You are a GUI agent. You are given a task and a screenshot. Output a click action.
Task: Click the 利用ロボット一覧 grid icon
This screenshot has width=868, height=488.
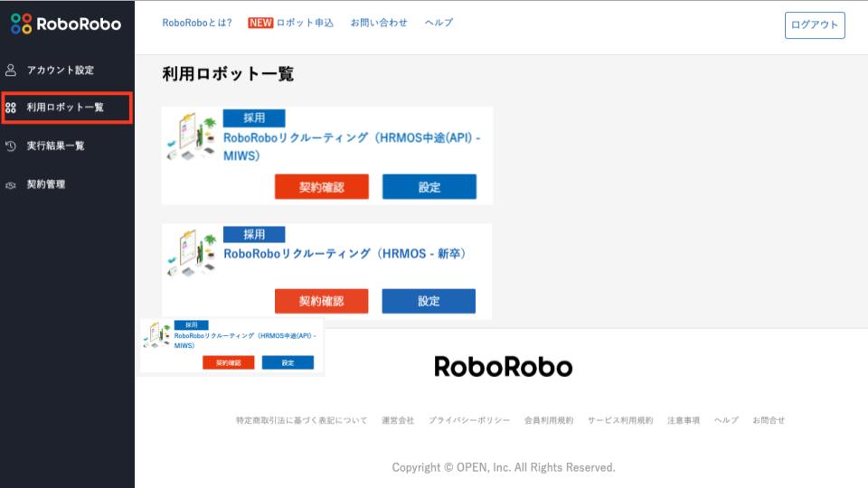tap(11, 108)
